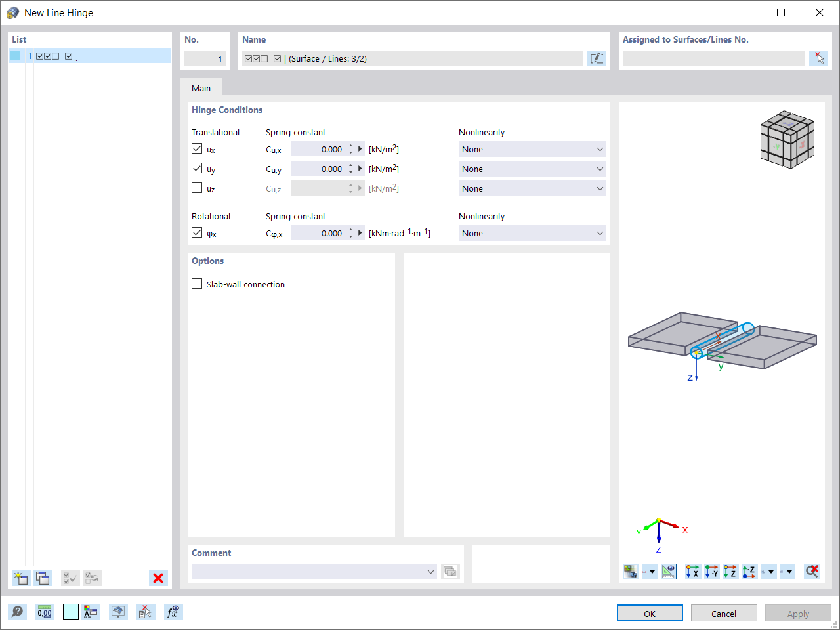This screenshot has height=630, width=840.
Task: Click the Cu,x spring constant field
Action: 318,149
